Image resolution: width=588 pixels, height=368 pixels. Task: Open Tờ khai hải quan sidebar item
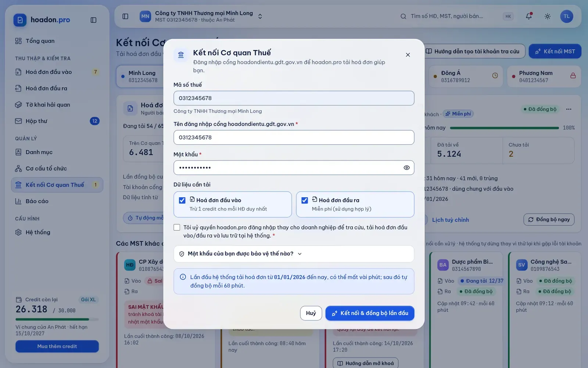pyautogui.click(x=57, y=105)
